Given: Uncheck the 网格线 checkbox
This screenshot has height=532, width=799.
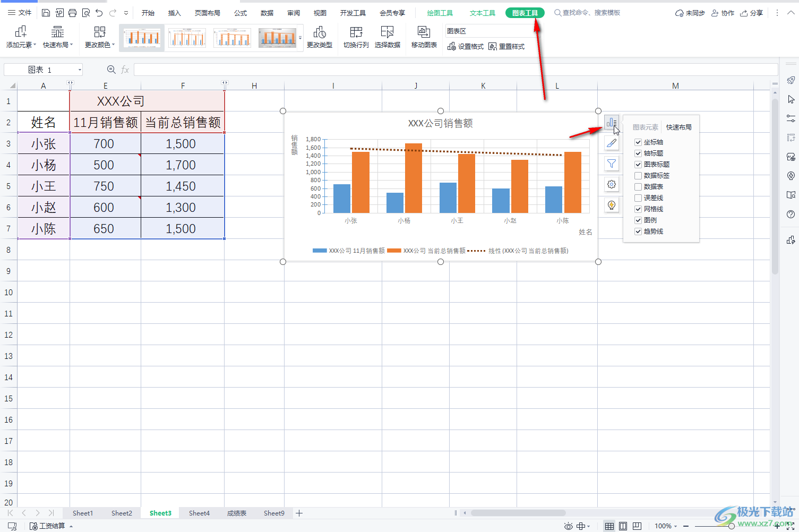Looking at the screenshot, I should [638, 209].
